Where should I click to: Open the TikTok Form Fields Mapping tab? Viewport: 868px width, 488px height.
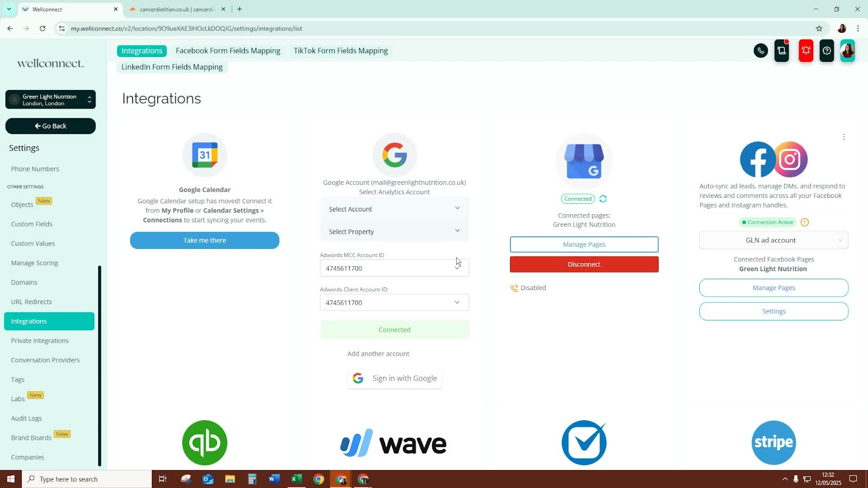(x=341, y=51)
